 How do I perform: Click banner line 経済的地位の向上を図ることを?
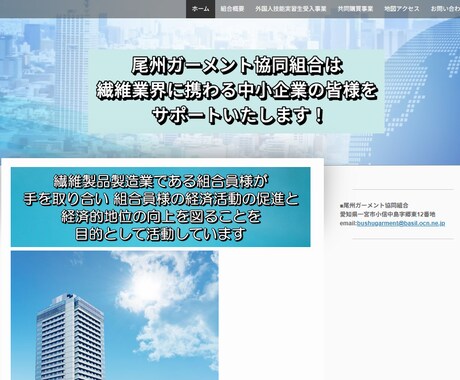[x=161, y=217]
